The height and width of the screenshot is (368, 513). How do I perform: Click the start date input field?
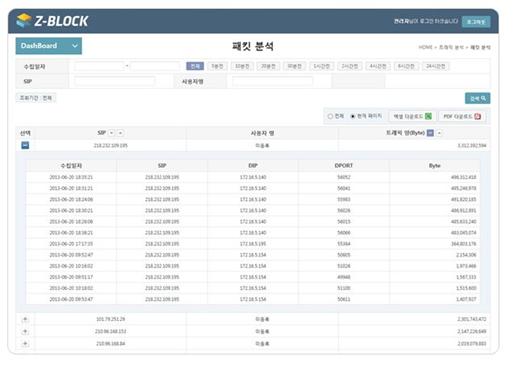click(99, 66)
